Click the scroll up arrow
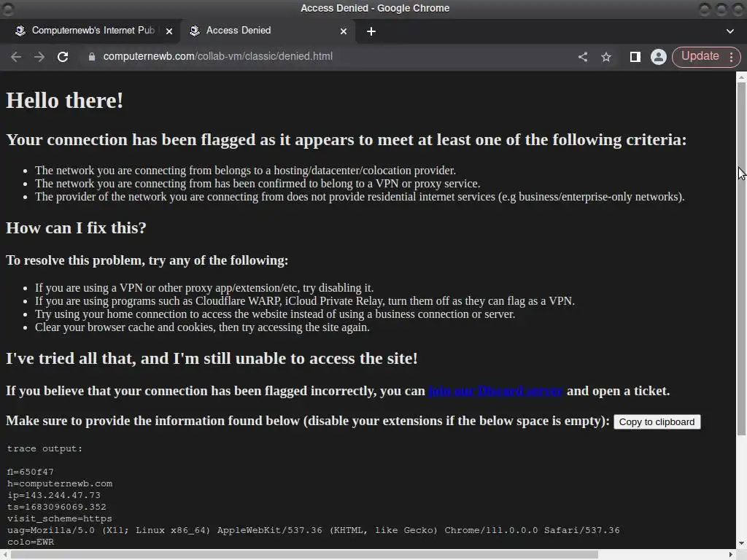747x560 pixels. click(x=741, y=77)
